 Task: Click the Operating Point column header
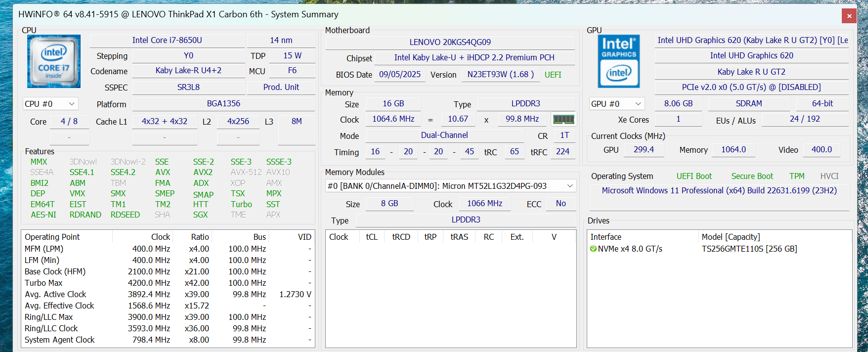67,237
